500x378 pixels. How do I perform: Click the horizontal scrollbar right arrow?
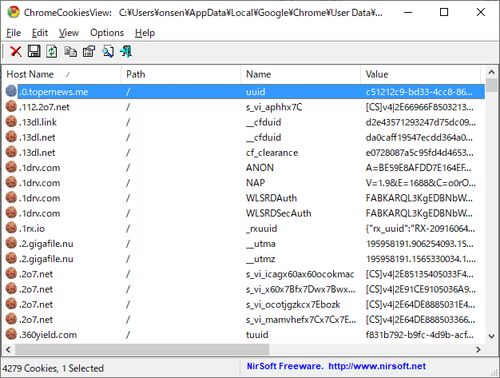click(478, 349)
